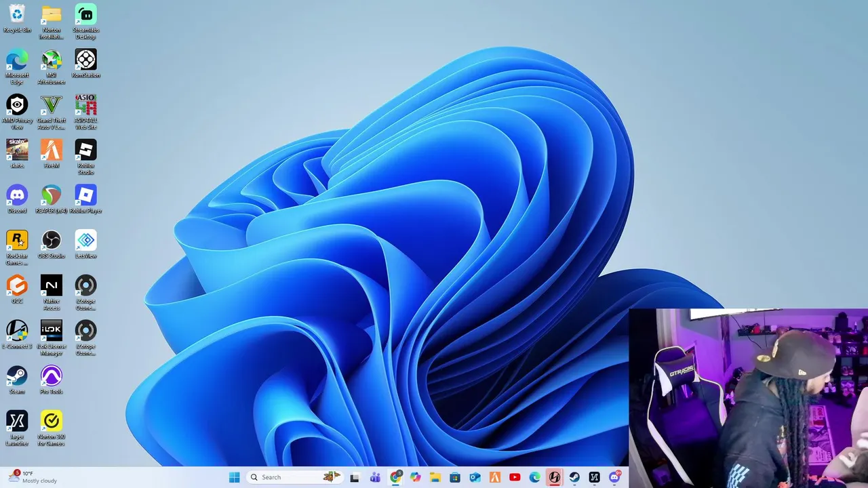Switch to Google Chrome on the taskbar
The image size is (868, 488).
coord(395,477)
